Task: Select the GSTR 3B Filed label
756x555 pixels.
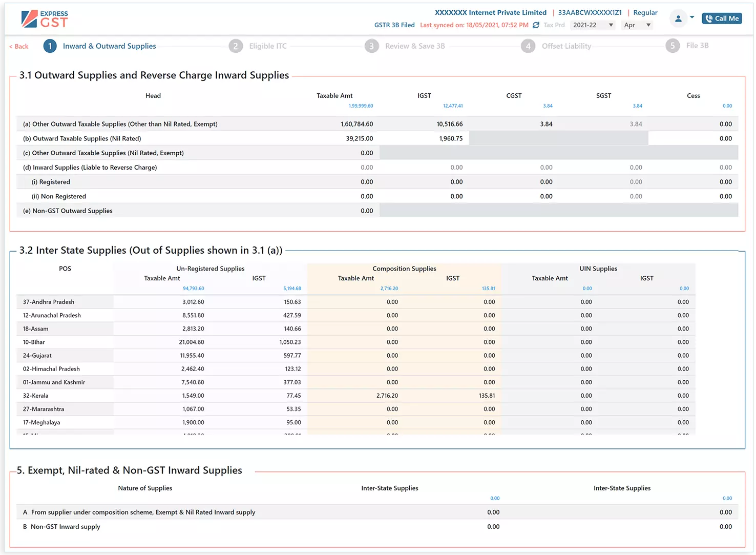Action: pos(394,25)
